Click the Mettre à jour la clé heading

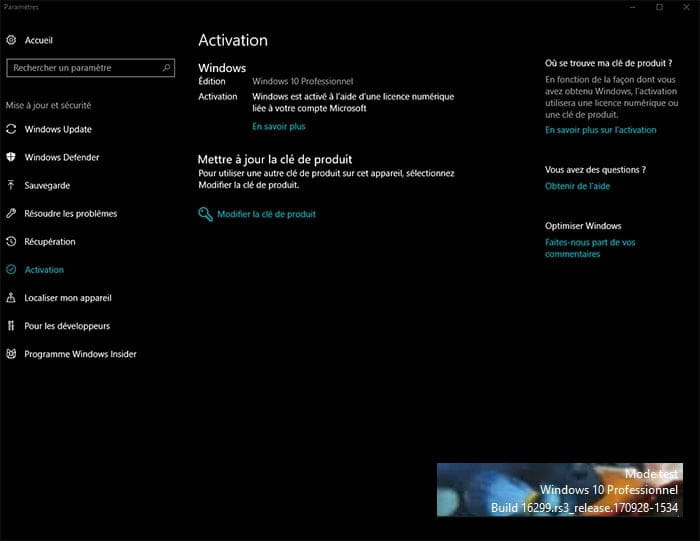[x=275, y=159]
